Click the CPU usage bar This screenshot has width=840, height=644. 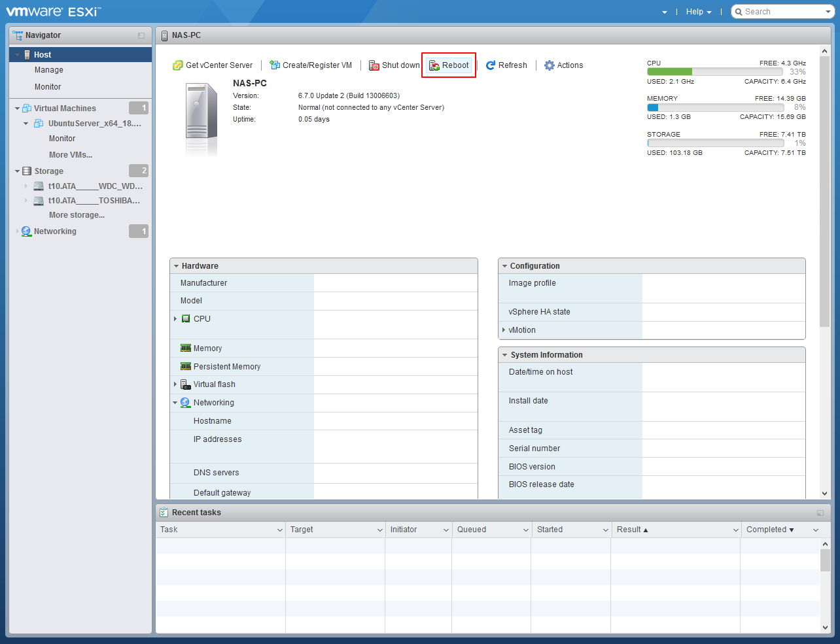[715, 72]
